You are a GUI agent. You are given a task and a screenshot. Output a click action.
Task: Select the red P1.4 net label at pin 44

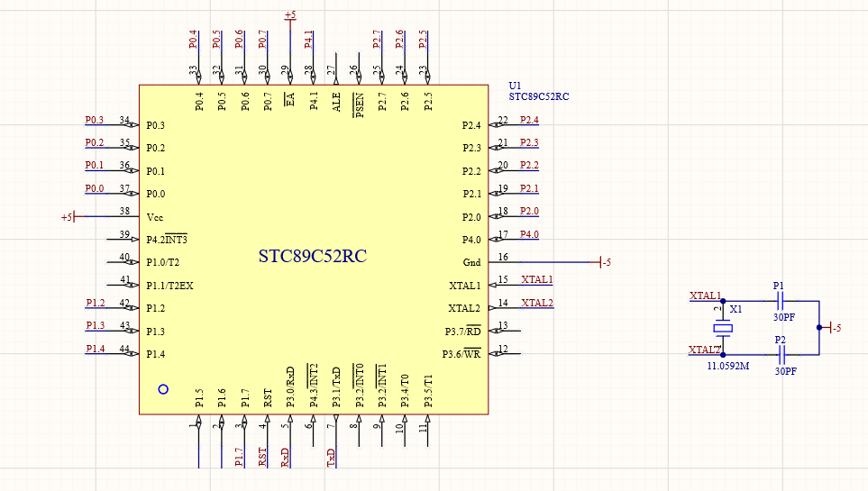[x=96, y=349]
